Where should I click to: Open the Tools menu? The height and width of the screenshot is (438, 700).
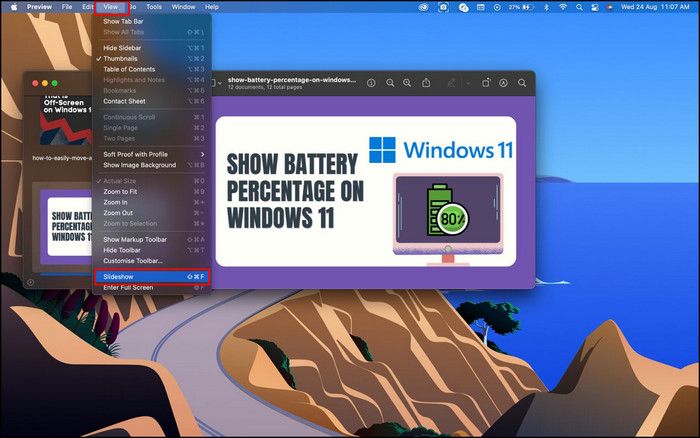click(154, 7)
